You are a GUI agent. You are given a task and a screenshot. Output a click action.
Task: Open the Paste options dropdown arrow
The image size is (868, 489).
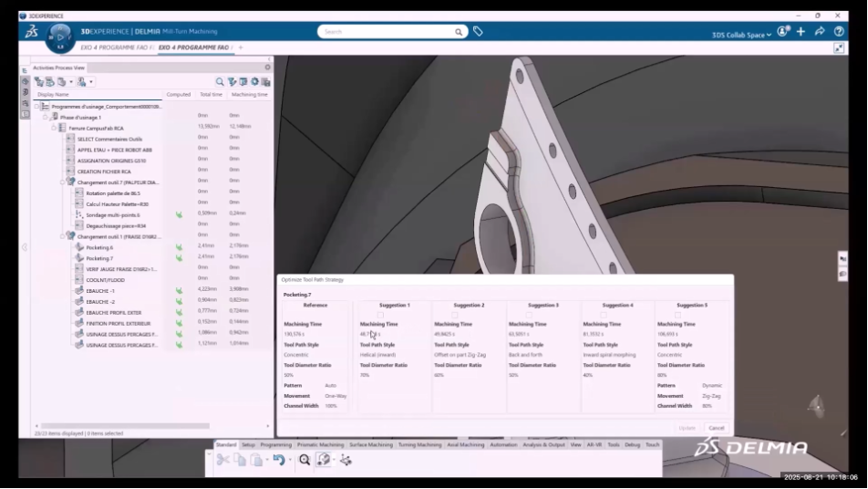(x=267, y=460)
